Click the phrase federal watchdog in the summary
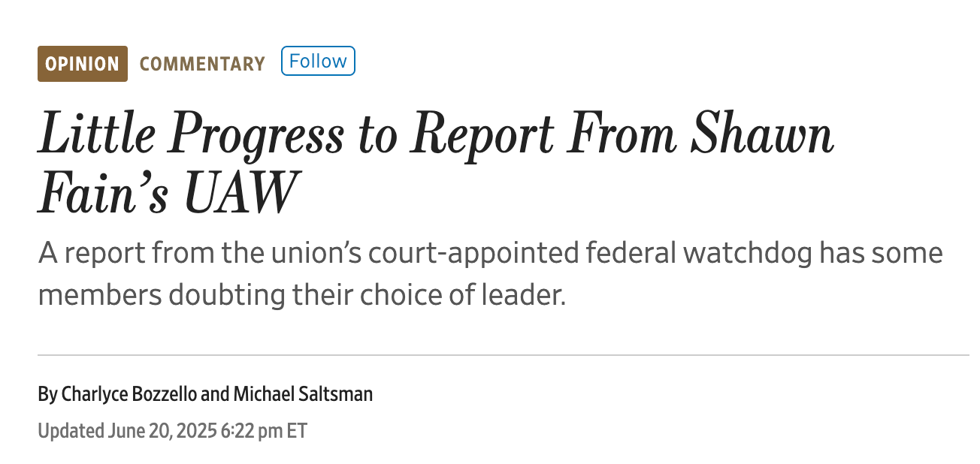 pos(703,252)
